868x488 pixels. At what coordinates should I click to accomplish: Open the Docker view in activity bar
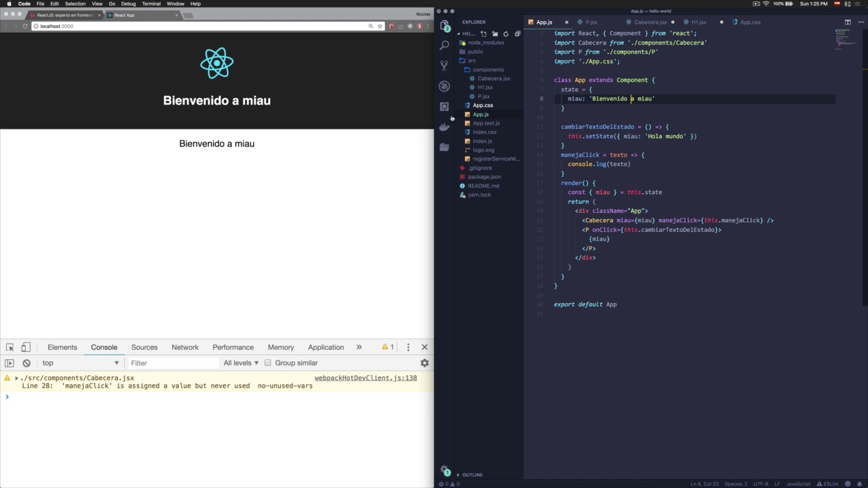click(x=445, y=127)
